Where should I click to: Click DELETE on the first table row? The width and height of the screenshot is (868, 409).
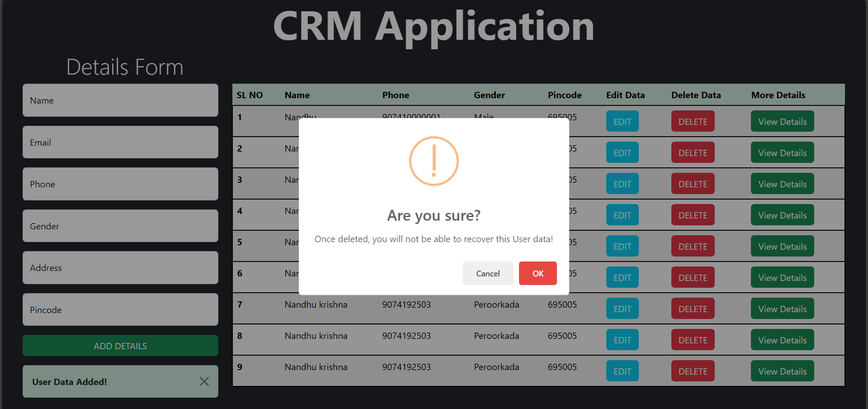pos(693,121)
